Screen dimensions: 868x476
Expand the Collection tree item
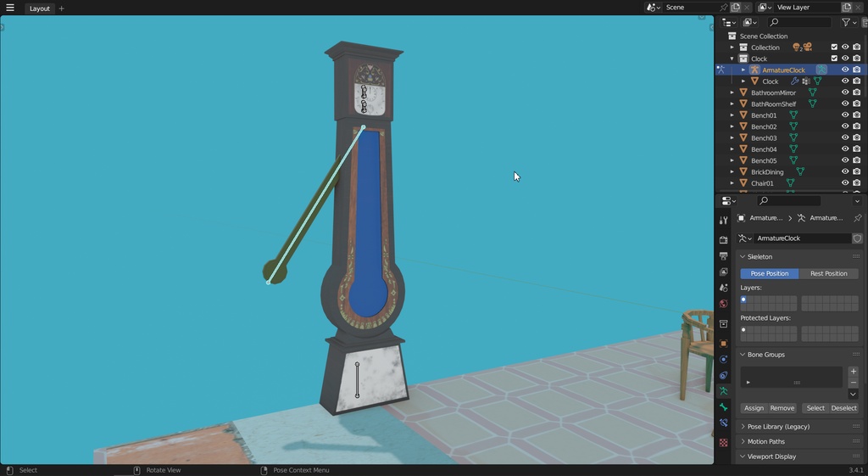point(732,48)
